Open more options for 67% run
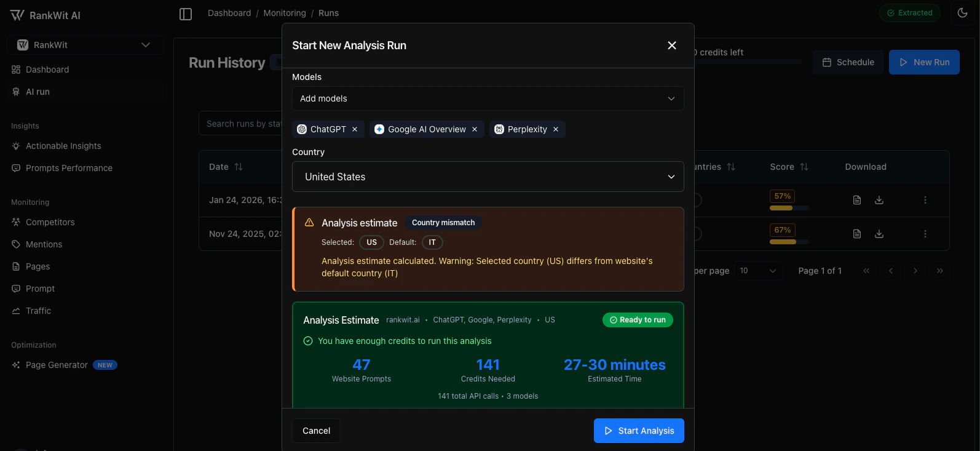 [x=925, y=234]
